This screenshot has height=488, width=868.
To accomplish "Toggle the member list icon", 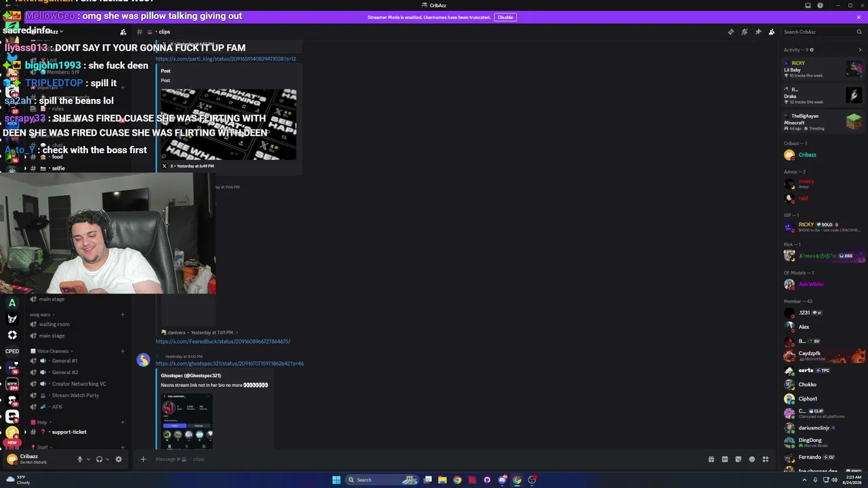I will click(772, 32).
